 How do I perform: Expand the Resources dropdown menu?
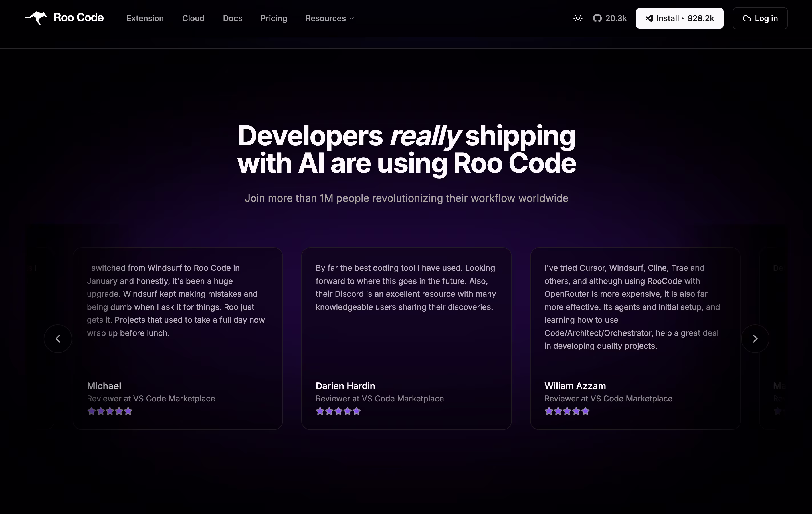click(326, 18)
